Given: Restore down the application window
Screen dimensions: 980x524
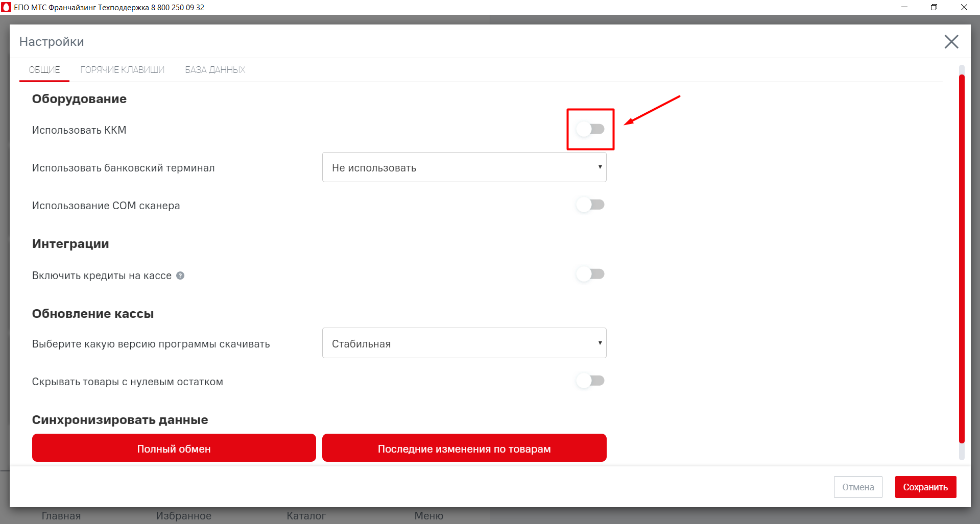Looking at the screenshot, I should click(x=934, y=7).
